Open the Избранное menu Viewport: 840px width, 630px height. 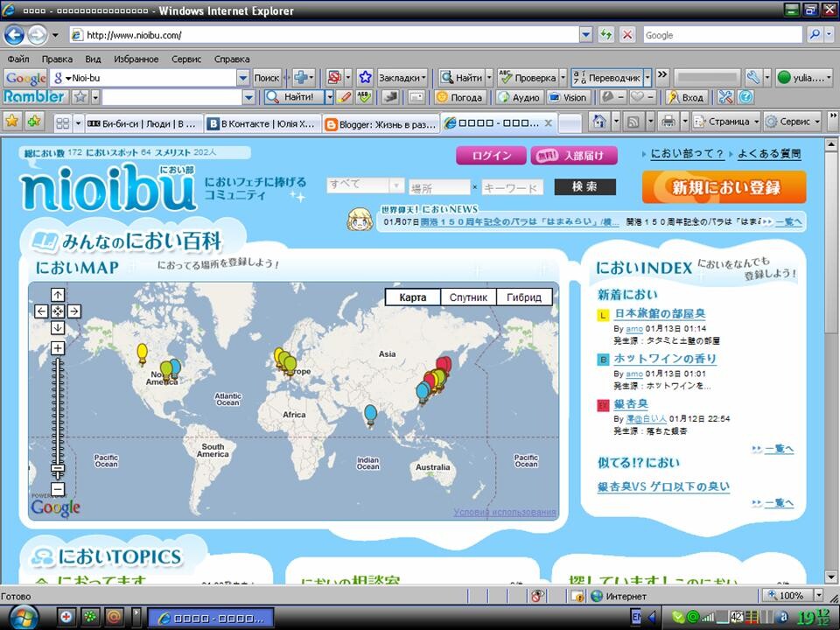click(136, 59)
